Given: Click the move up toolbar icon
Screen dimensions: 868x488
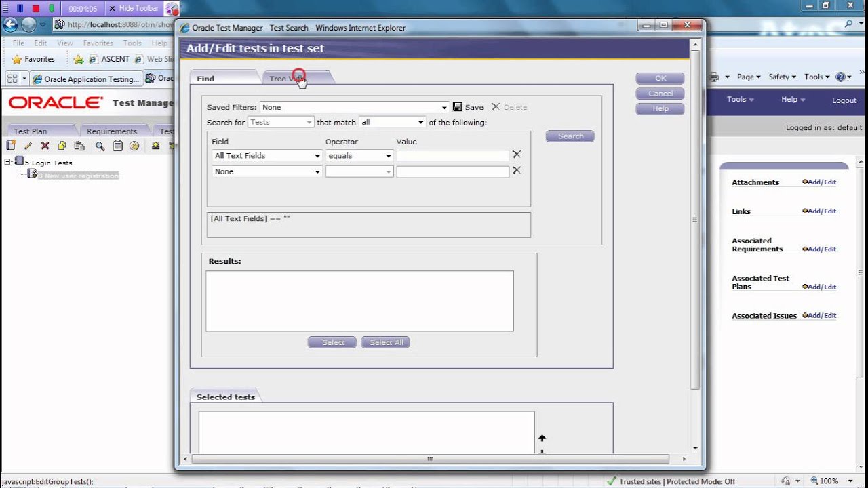Looking at the screenshot, I should 155,145.
